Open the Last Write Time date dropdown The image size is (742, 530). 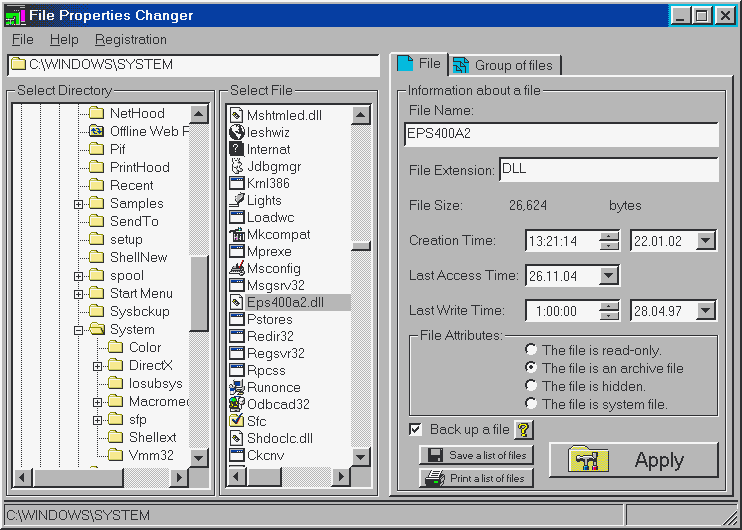tap(705, 311)
